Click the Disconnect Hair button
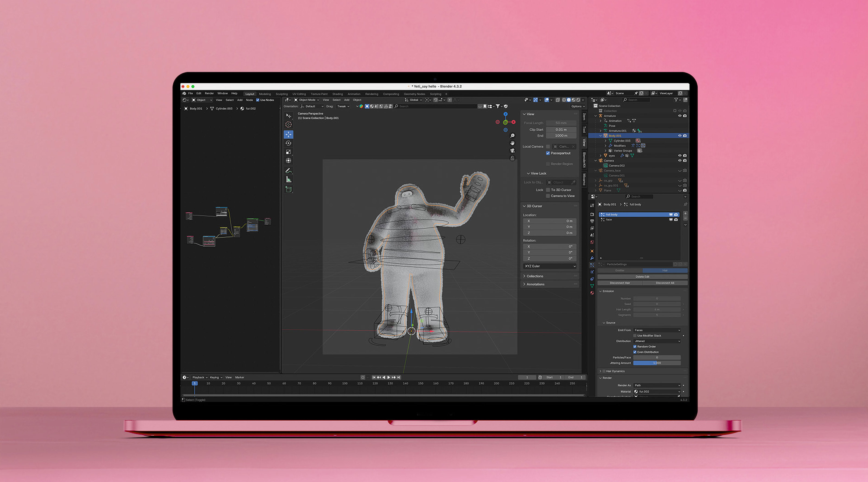The height and width of the screenshot is (482, 868). [620, 283]
